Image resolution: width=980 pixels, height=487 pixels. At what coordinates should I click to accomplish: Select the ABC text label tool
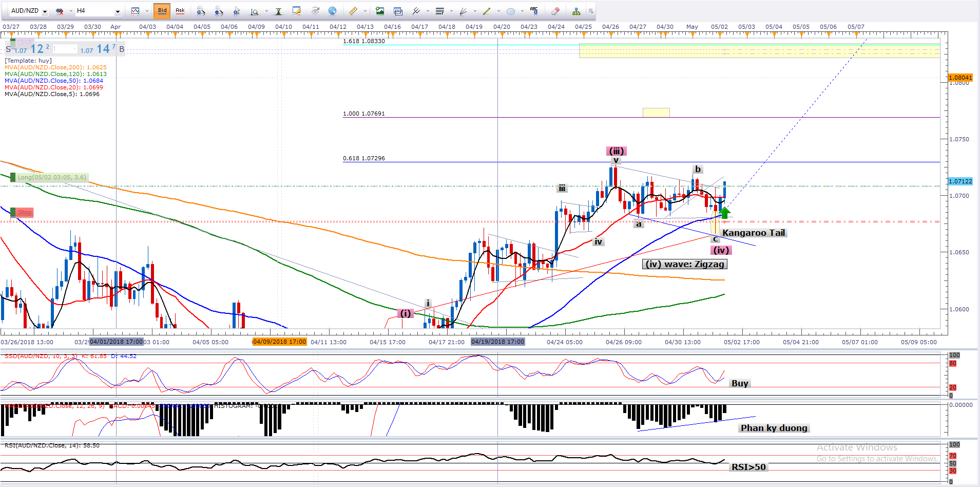coord(534,11)
